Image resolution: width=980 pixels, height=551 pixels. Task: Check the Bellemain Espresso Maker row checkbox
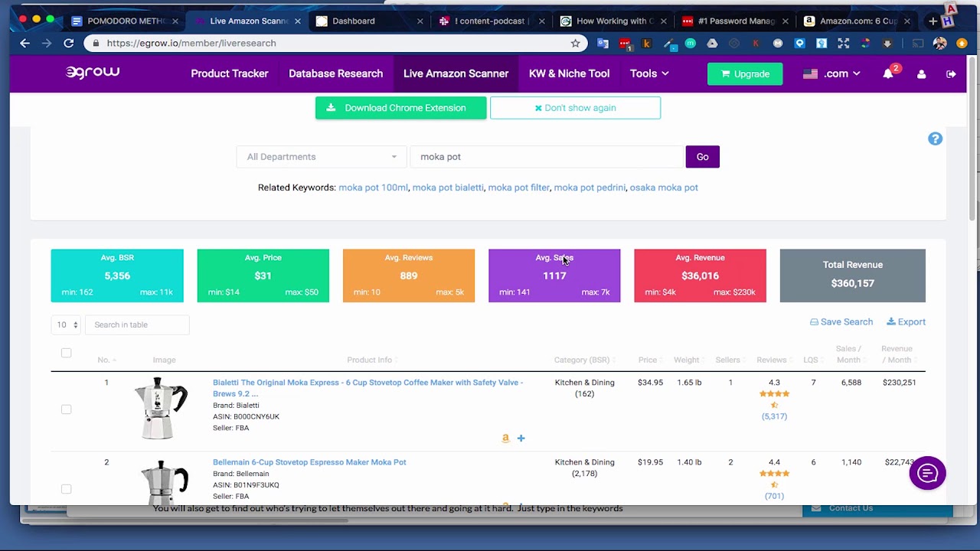pos(66,489)
